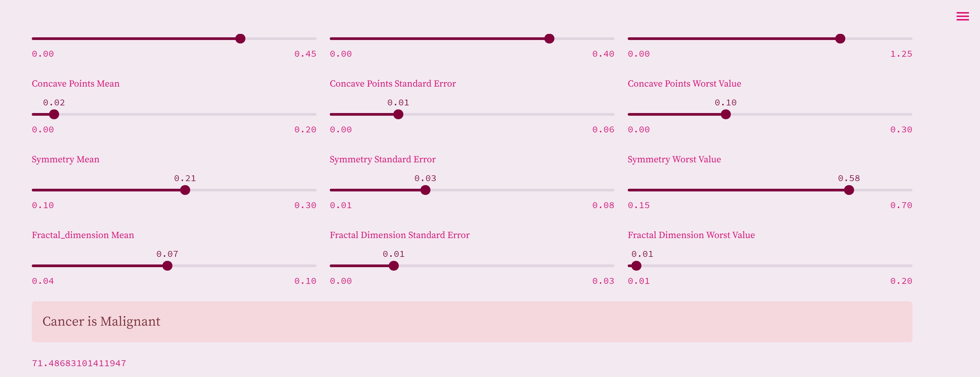Click the 0.30 maximum of Symmetry Mean slider

point(305,205)
